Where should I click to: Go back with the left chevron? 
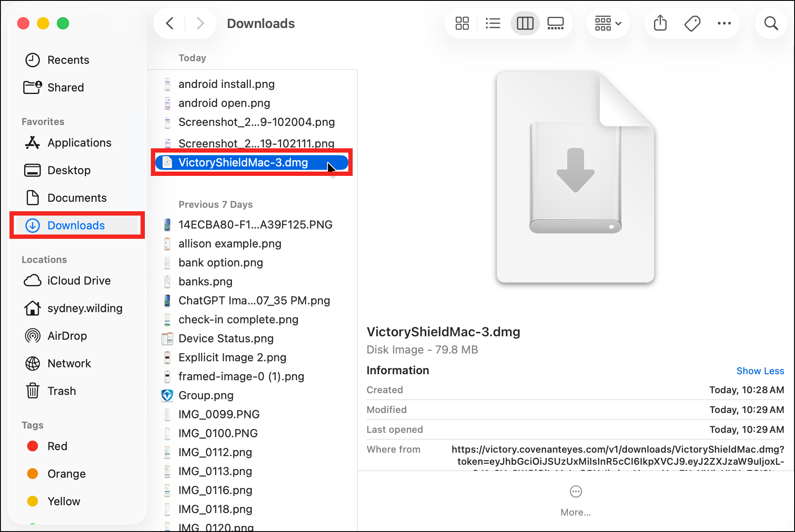(x=170, y=23)
